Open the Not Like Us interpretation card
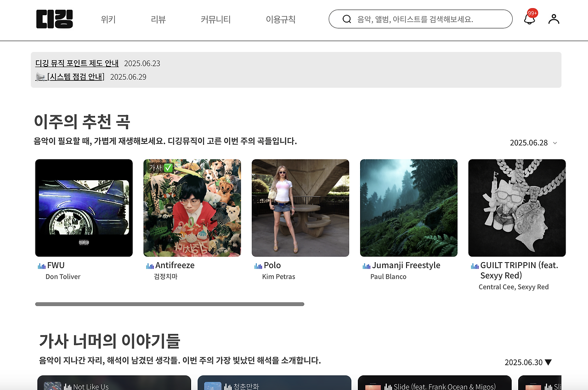The width and height of the screenshot is (588, 390). point(114,383)
